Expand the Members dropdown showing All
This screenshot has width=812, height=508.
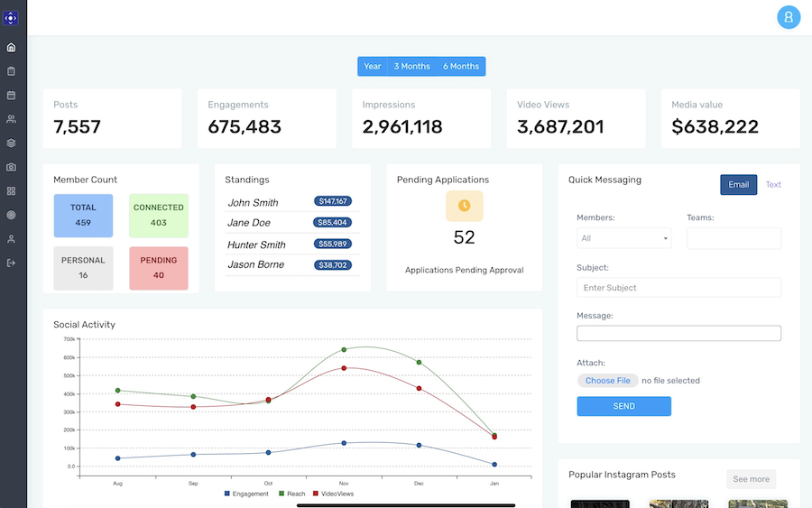tap(623, 238)
